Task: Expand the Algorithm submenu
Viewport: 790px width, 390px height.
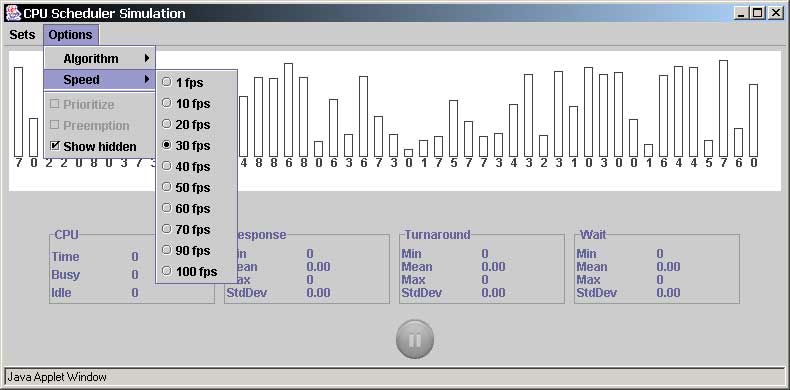Action: tap(100, 58)
